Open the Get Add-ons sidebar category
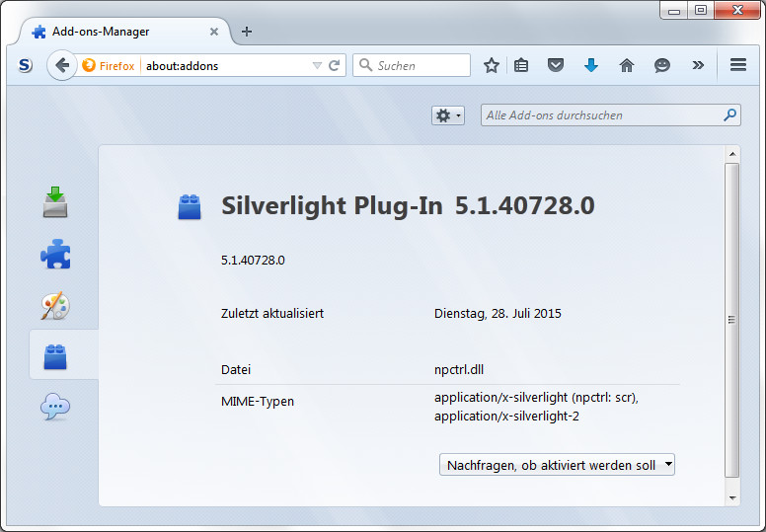Viewport: 766px width, 532px height. (x=55, y=201)
